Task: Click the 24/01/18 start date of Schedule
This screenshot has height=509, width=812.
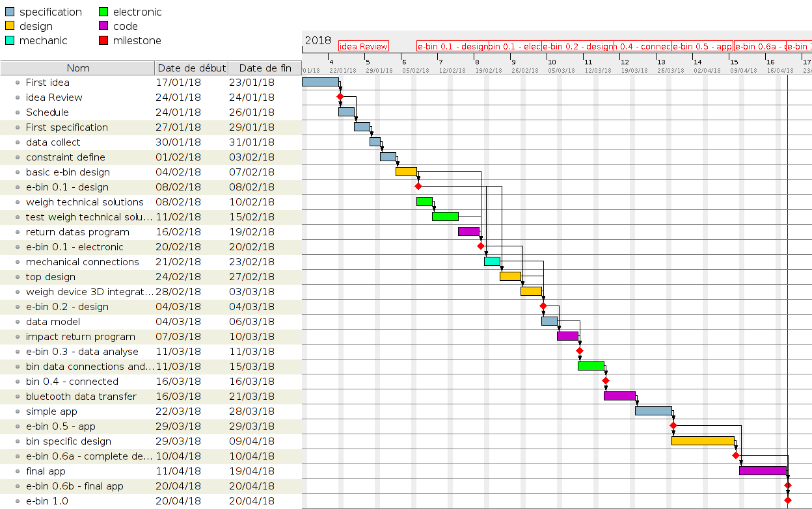Action: click(178, 112)
